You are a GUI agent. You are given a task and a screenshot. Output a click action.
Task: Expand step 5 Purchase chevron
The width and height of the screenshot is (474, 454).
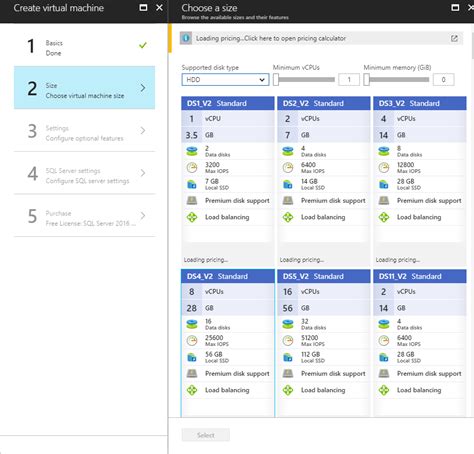tap(143, 215)
